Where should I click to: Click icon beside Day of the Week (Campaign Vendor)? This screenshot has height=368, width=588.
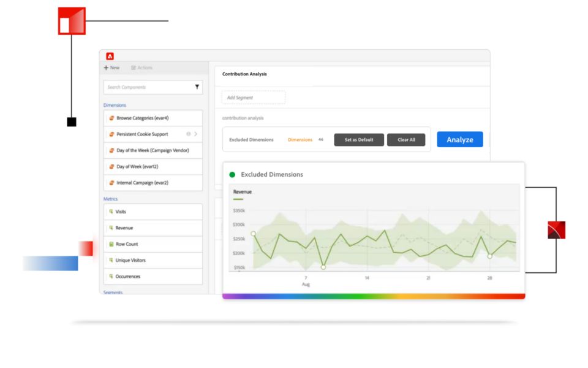[x=111, y=150]
